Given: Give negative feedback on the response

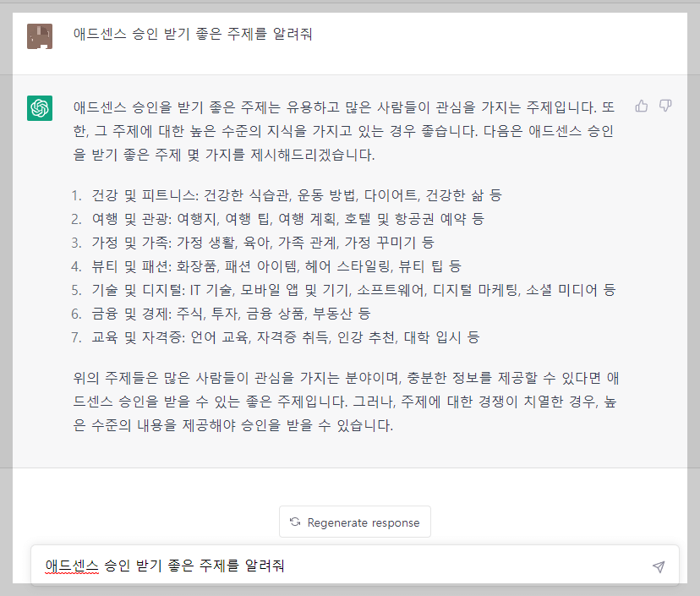Looking at the screenshot, I should click(667, 105).
